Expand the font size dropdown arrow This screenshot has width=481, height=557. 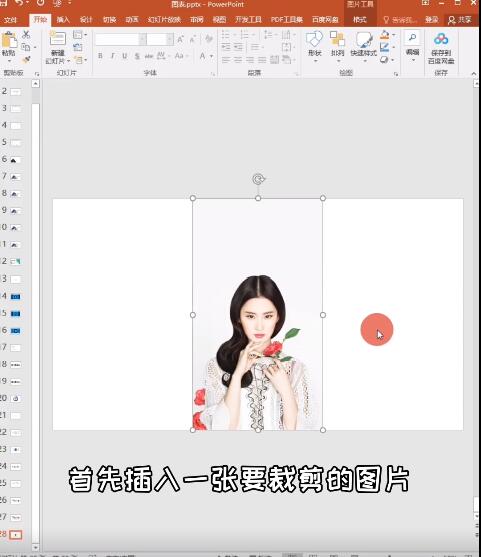[x=170, y=39]
